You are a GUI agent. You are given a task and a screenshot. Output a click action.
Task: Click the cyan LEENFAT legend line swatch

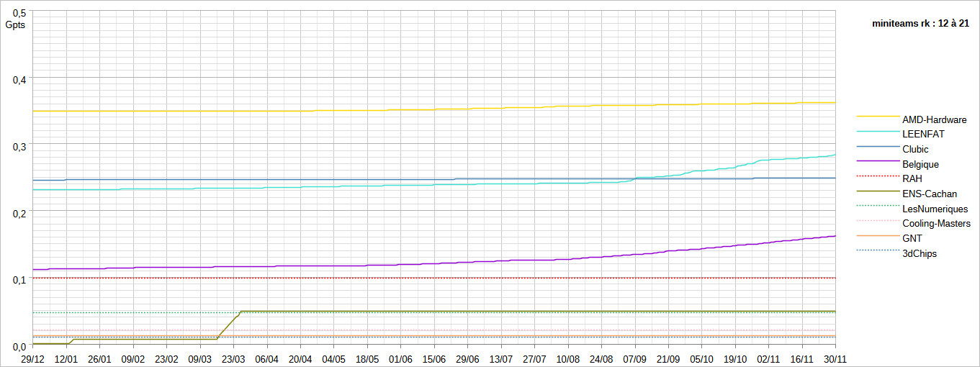[x=877, y=131]
